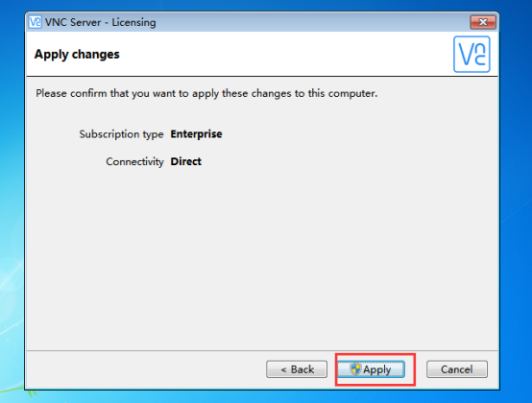The width and height of the screenshot is (532, 403).
Task: Click the desktop wallpaper right of the dialog
Action: pos(516,203)
